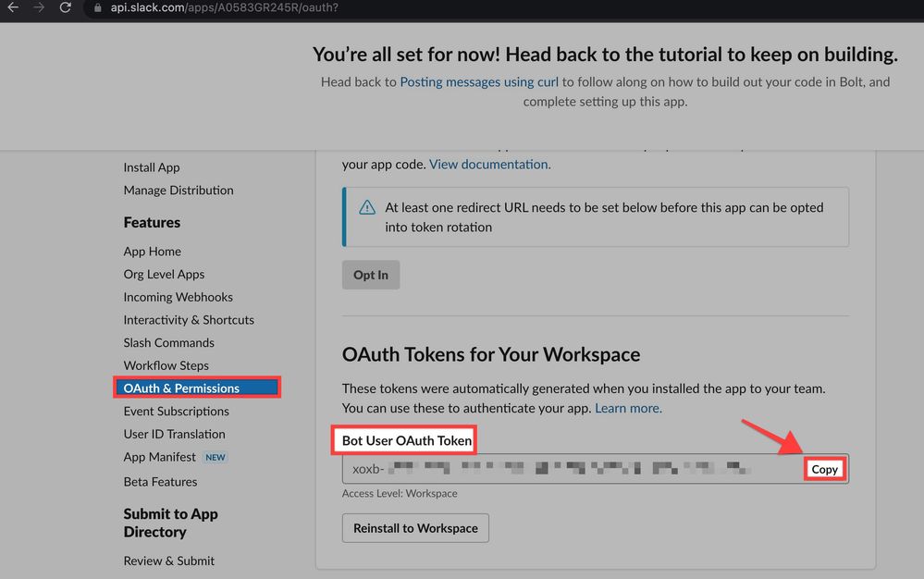Open Slash Commands configuration
Image resolution: width=924 pixels, height=579 pixels.
(168, 342)
